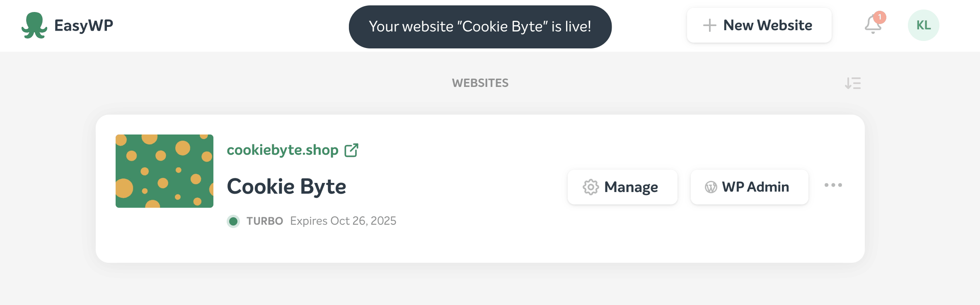This screenshot has width=980, height=305.
Task: Click the Manage button label
Action: [x=631, y=187]
